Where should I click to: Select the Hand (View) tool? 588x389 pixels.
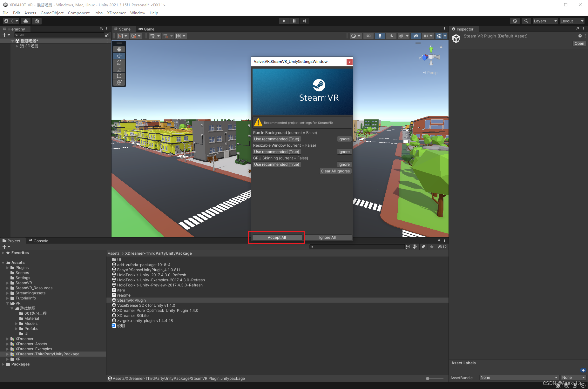point(119,49)
